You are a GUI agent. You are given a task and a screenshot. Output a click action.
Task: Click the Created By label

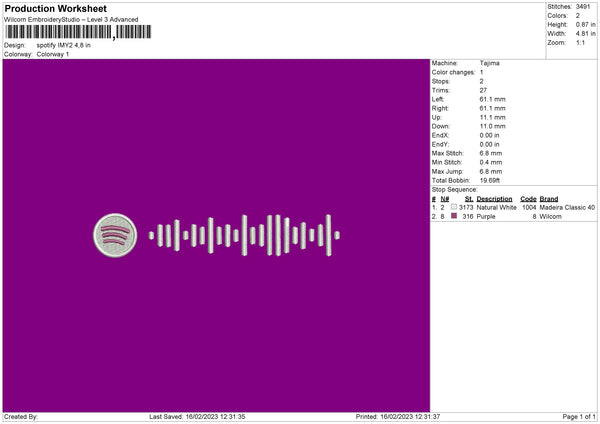21,417
